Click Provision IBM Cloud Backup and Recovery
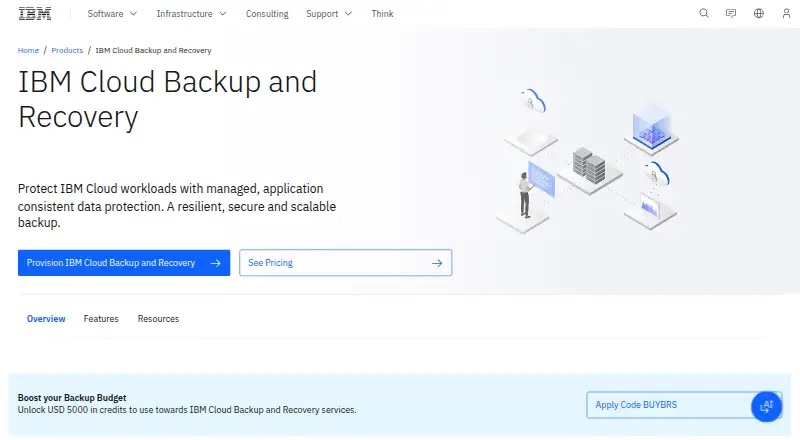 tap(124, 263)
